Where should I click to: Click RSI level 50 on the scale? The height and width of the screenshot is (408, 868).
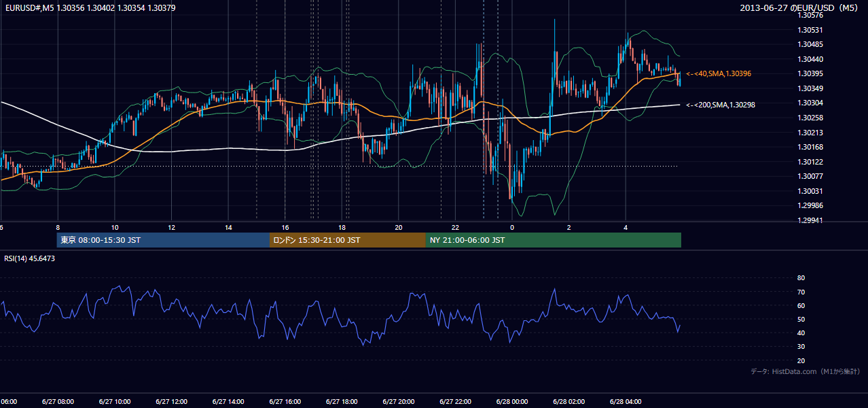click(x=801, y=320)
